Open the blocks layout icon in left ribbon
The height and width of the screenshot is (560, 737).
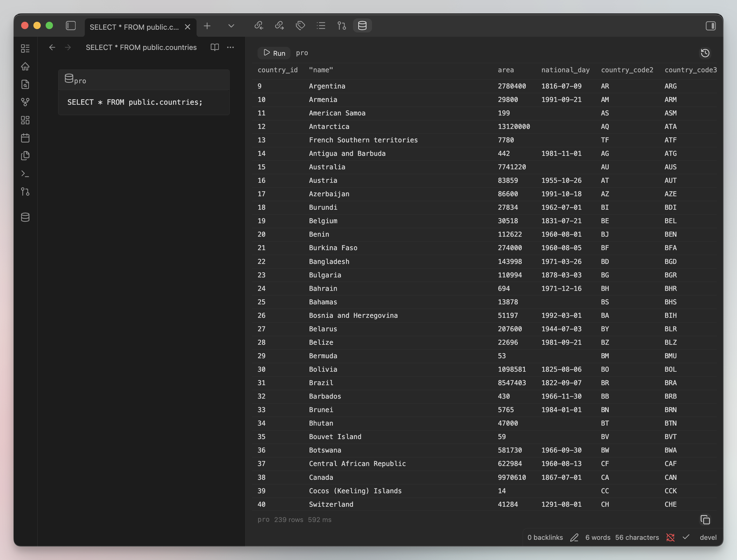pyautogui.click(x=25, y=120)
